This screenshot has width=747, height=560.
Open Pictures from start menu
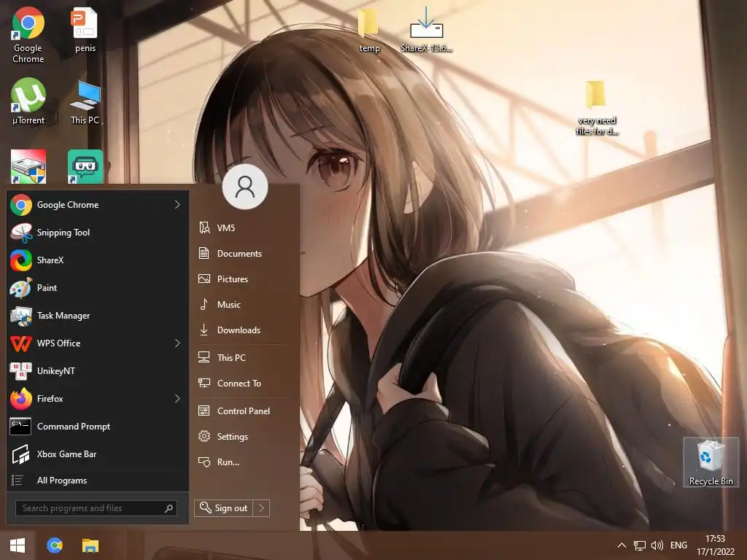click(243, 279)
